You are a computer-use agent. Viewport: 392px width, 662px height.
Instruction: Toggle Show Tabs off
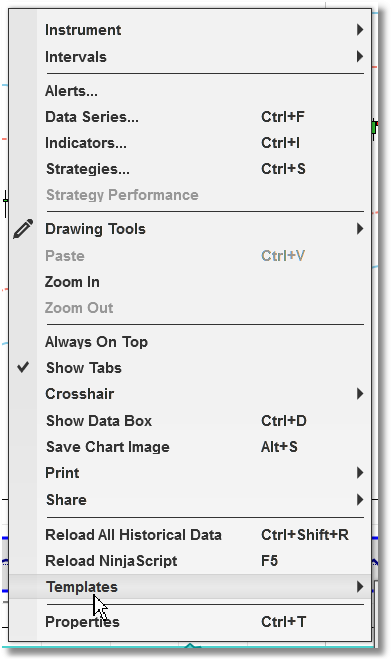tap(190, 368)
